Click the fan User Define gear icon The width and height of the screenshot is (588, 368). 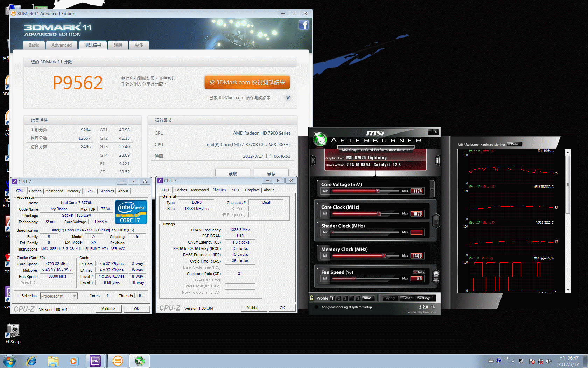pos(436,276)
